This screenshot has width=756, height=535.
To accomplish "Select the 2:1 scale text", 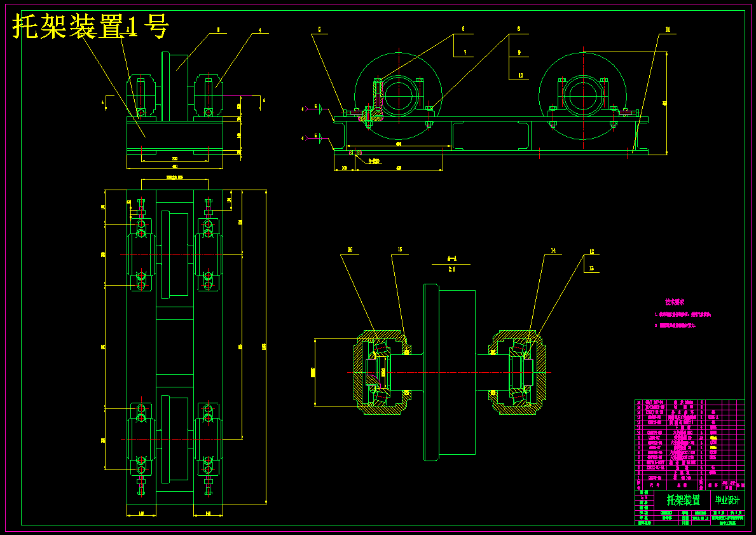I will [452, 270].
